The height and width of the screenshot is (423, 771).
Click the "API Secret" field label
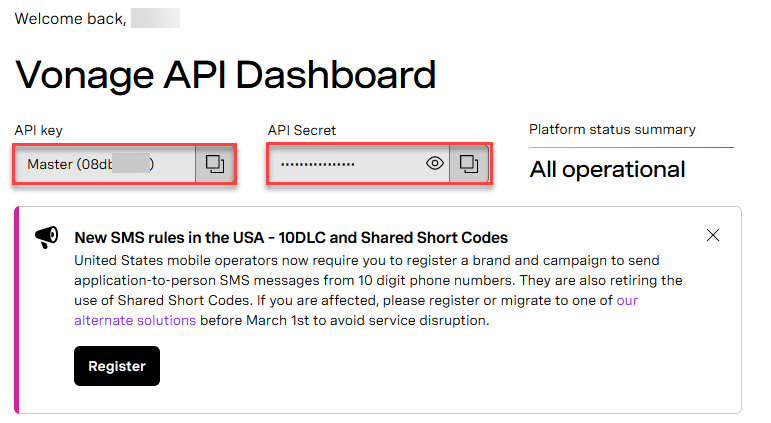(x=302, y=130)
